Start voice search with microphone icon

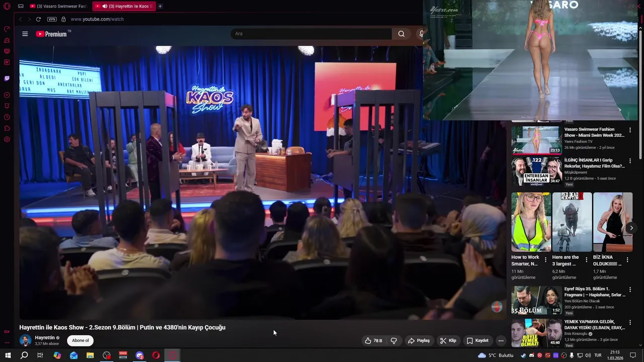click(421, 34)
